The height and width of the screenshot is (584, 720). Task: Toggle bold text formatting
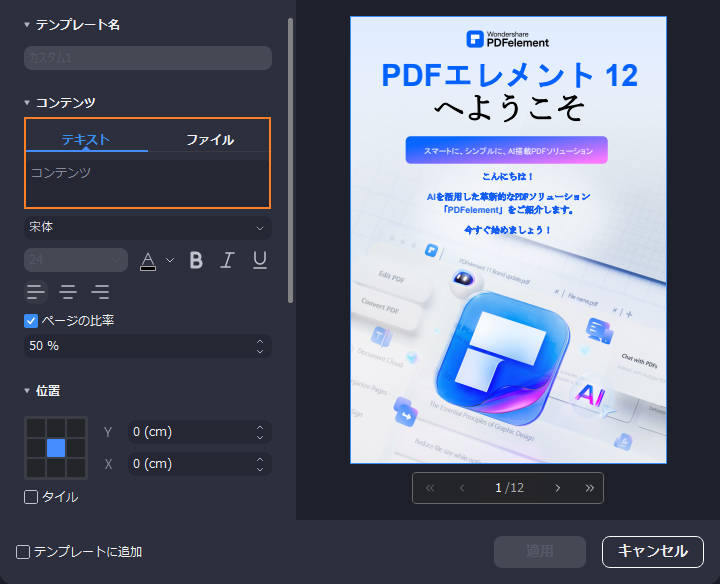pyautogui.click(x=196, y=260)
